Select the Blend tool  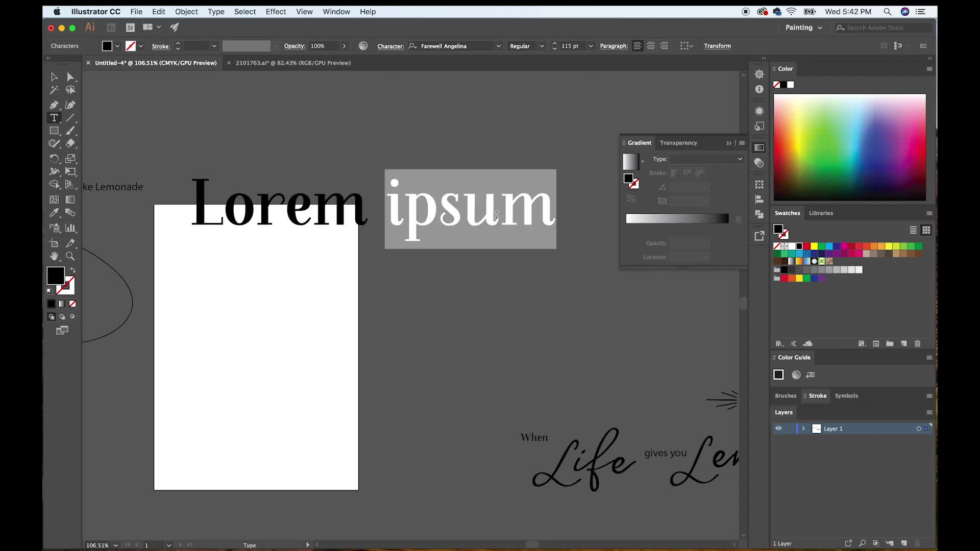pyautogui.click(x=71, y=213)
